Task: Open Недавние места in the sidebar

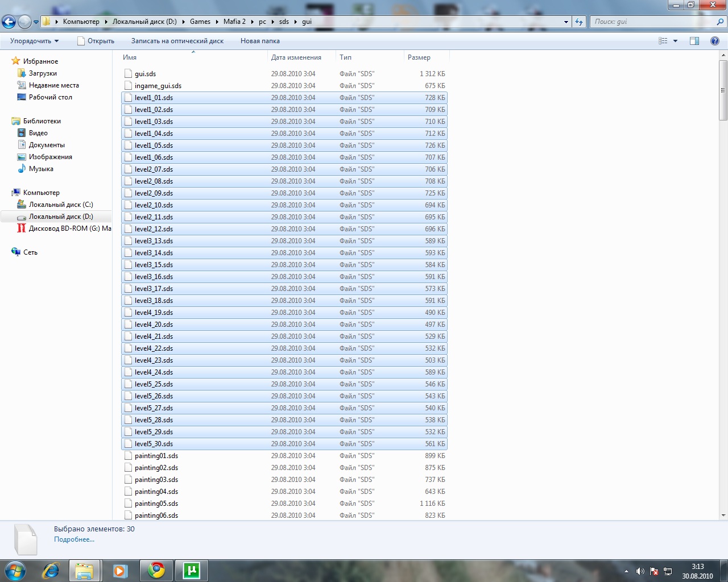Action: click(x=53, y=85)
